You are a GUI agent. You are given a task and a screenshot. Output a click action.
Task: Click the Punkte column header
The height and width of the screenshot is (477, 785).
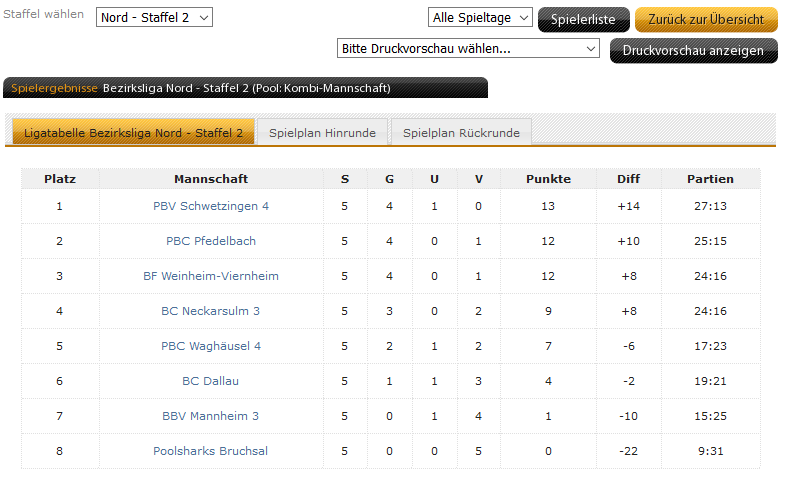(548, 179)
